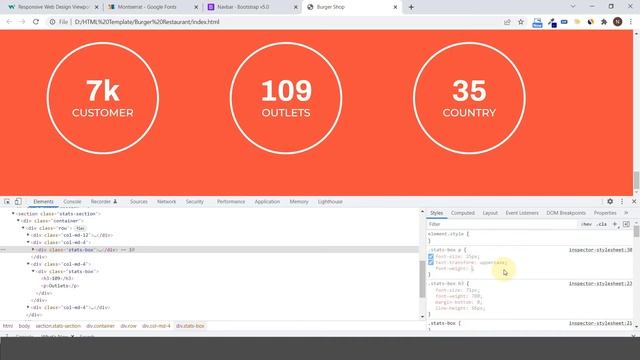Screen dimensions: 640x360
Task: Open the Network panel in DevTools
Action: point(167,202)
